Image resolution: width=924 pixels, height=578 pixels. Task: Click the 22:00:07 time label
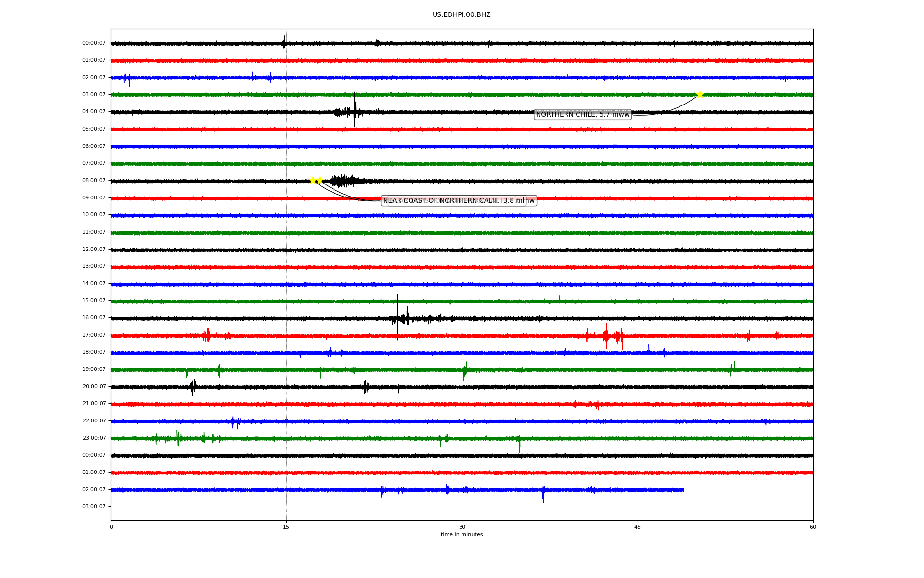(x=94, y=421)
